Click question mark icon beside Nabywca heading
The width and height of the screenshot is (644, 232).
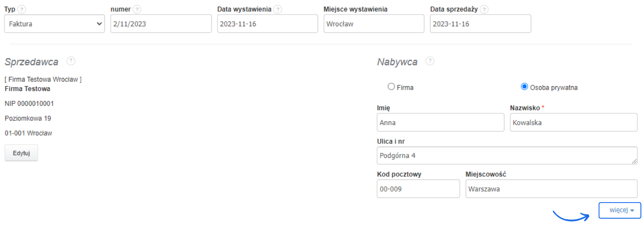[430, 61]
